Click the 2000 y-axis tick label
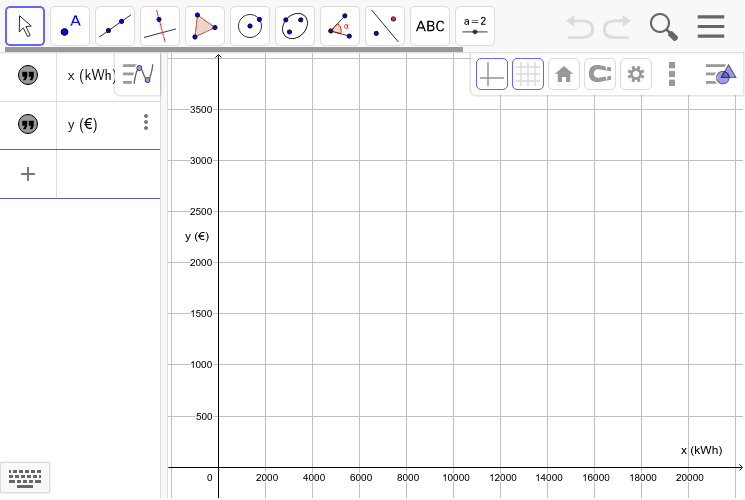The height and width of the screenshot is (500, 745). click(201, 262)
